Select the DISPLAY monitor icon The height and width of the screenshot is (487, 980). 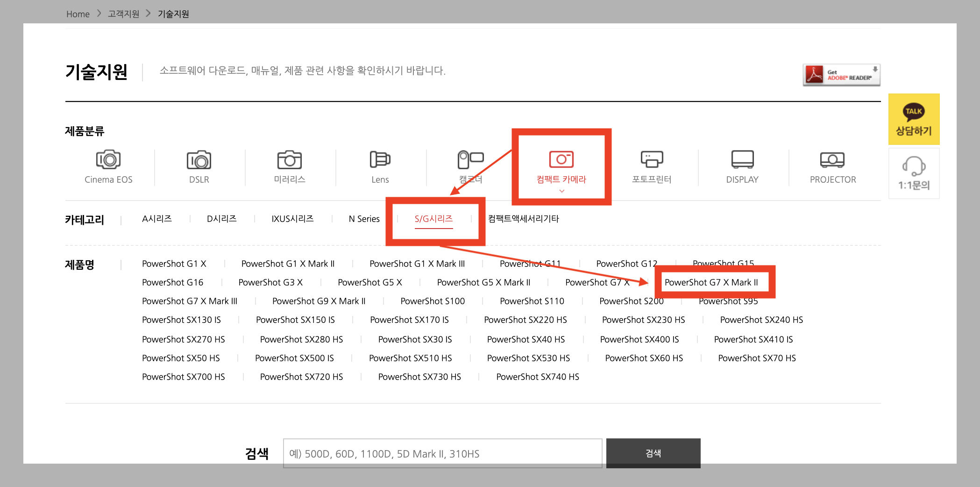(x=742, y=159)
